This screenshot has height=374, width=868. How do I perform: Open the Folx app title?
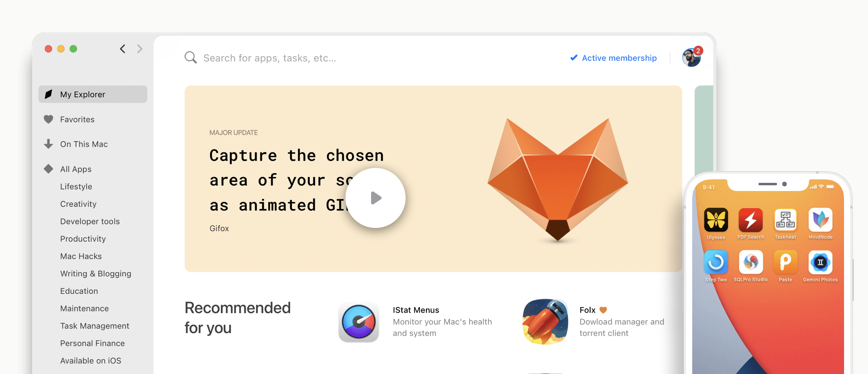587,310
